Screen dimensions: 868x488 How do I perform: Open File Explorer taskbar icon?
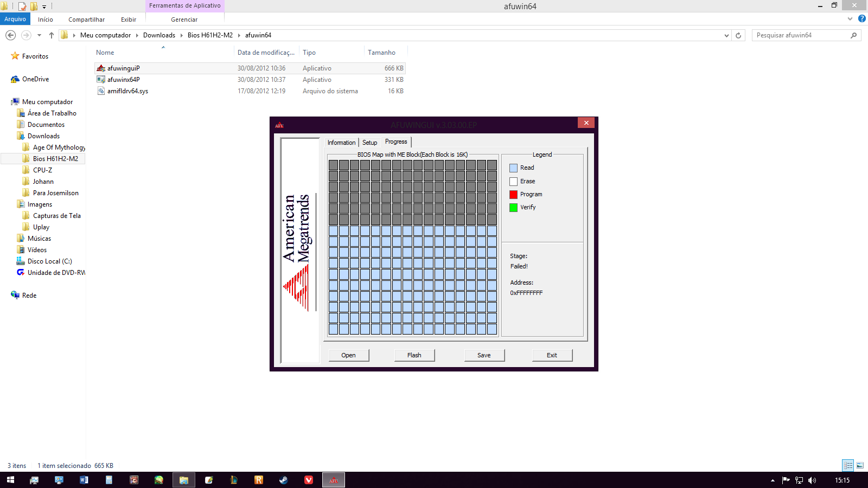184,480
